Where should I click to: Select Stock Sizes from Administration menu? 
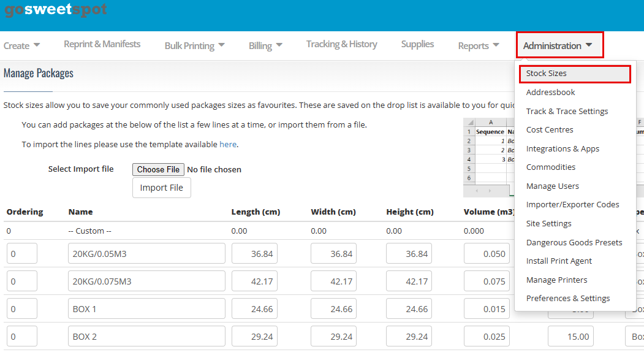pyautogui.click(x=547, y=74)
